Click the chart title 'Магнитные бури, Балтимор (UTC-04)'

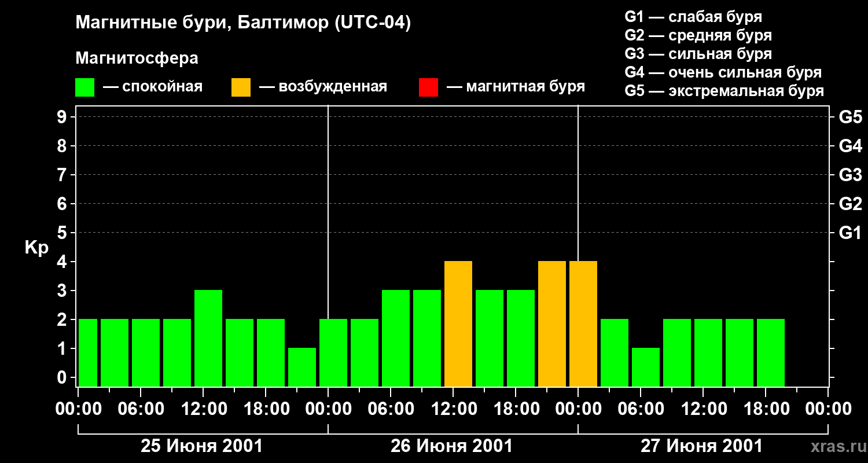click(243, 24)
